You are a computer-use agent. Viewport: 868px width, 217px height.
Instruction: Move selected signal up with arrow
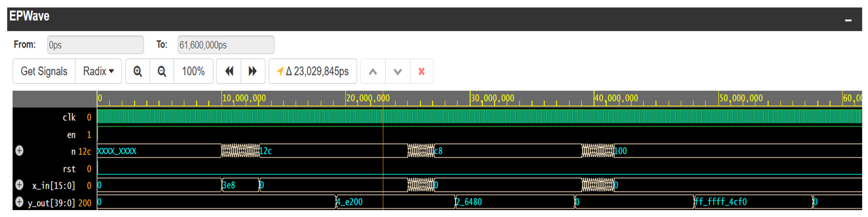(x=373, y=71)
